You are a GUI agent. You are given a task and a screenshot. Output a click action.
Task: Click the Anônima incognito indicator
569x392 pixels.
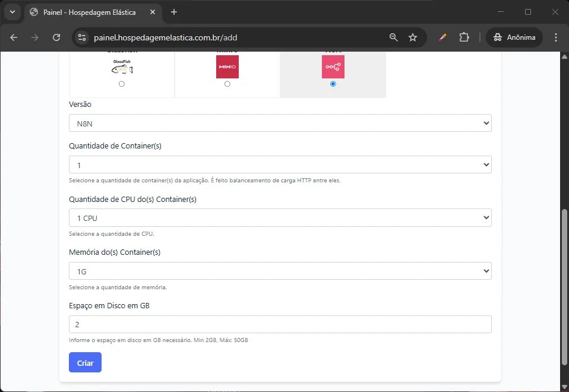click(x=514, y=37)
